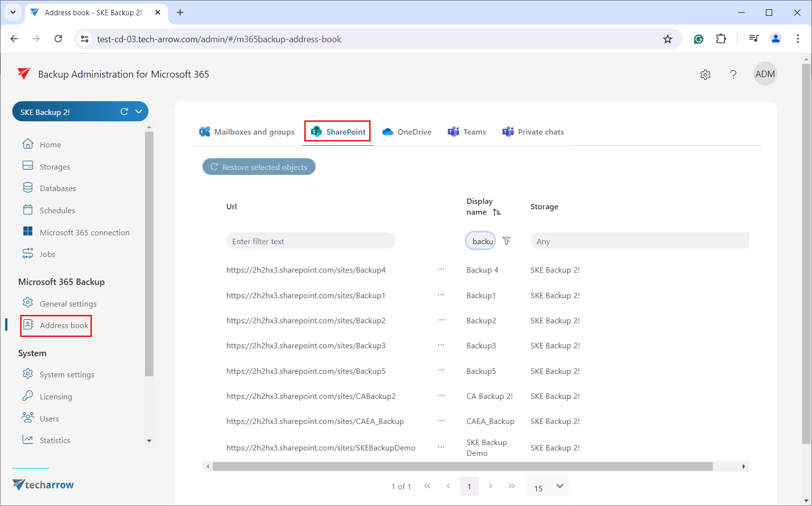
Task: Clear the Display name filter icon
Action: [506, 241]
